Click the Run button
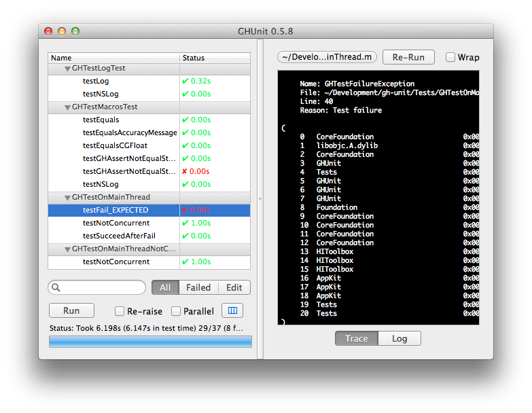 (71, 310)
